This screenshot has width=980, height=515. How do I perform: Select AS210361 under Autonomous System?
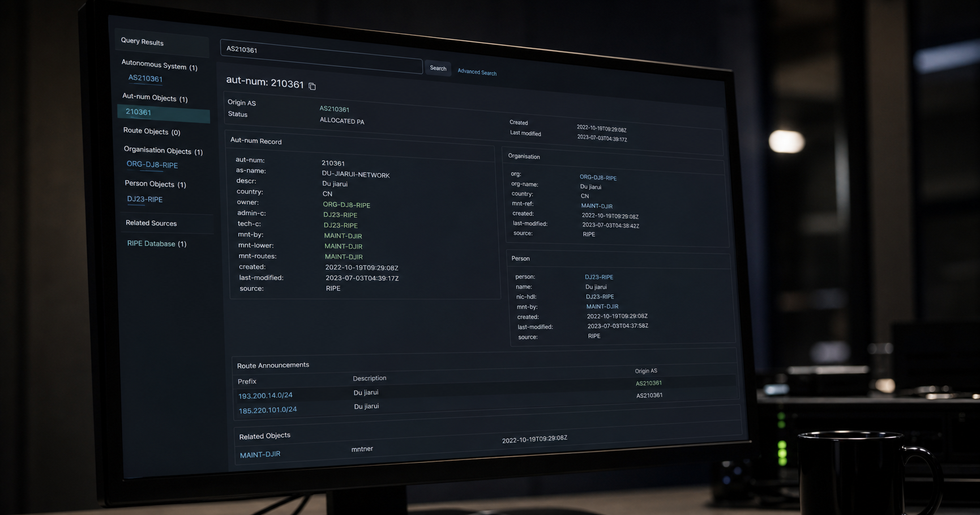pyautogui.click(x=145, y=79)
